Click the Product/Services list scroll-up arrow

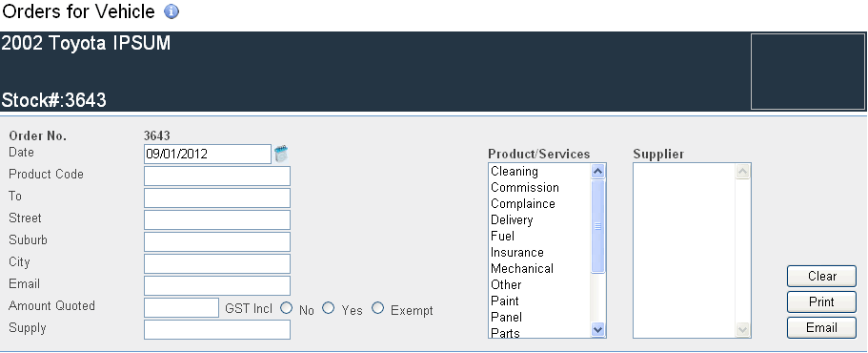click(x=597, y=171)
